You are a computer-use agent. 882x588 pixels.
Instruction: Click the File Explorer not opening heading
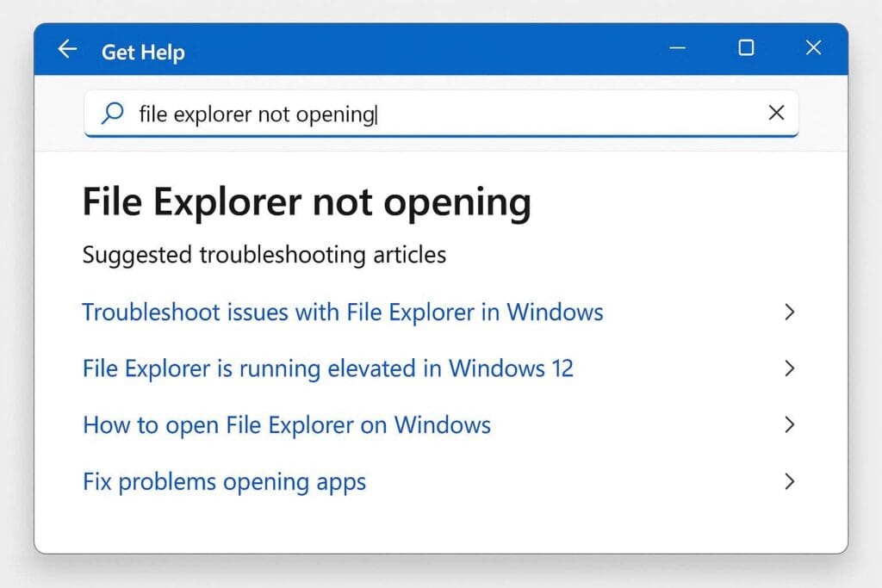[x=306, y=202]
